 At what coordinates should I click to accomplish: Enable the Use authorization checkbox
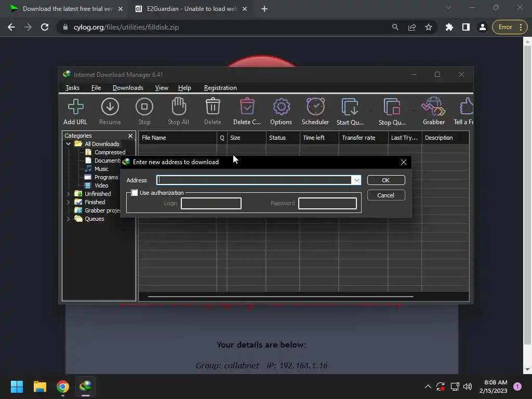coord(135,193)
